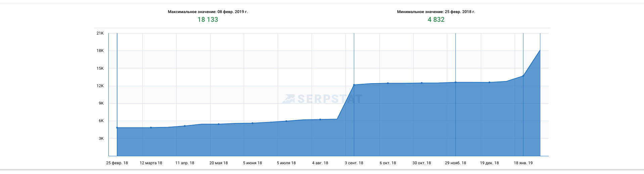Select the data point for 11 апр. 18
644x174 pixels.
click(x=185, y=126)
